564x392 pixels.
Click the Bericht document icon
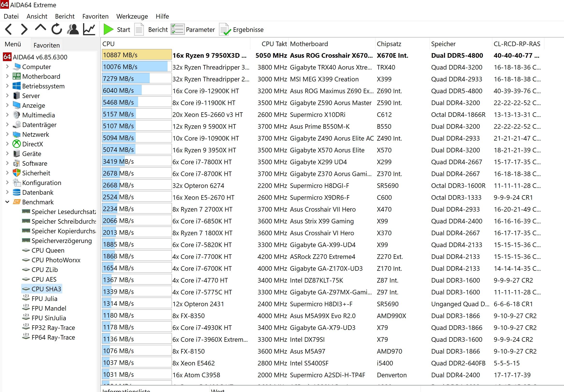(x=139, y=29)
